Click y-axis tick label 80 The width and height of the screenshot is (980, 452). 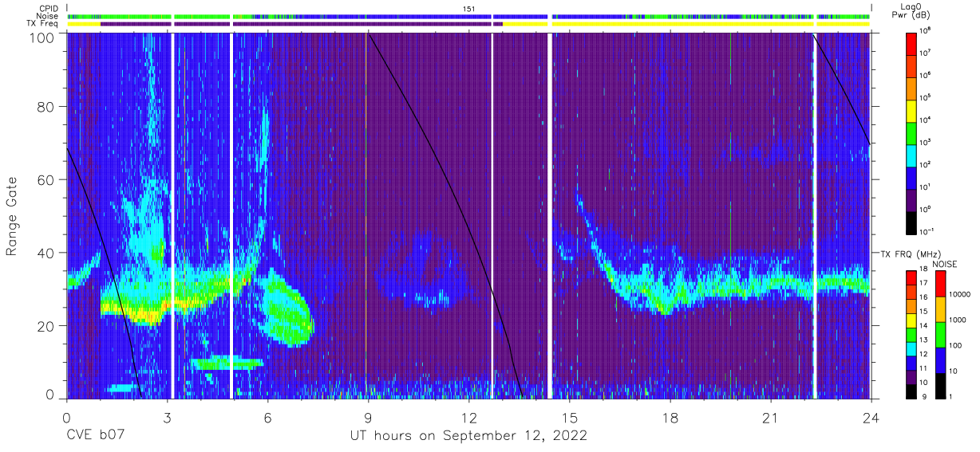point(45,108)
